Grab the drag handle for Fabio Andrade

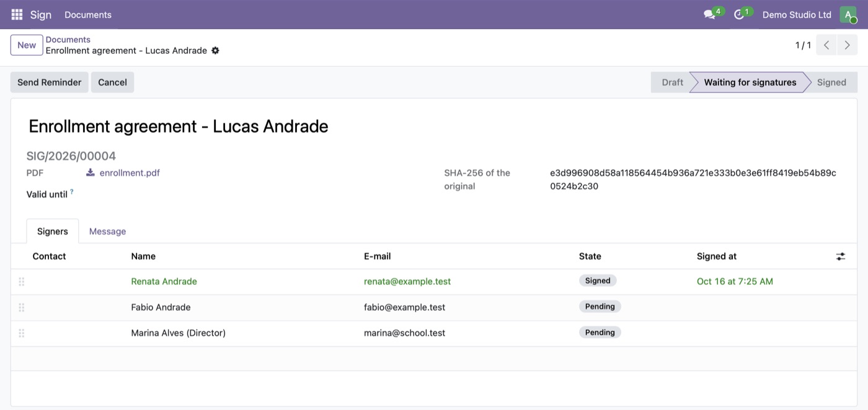(22, 307)
